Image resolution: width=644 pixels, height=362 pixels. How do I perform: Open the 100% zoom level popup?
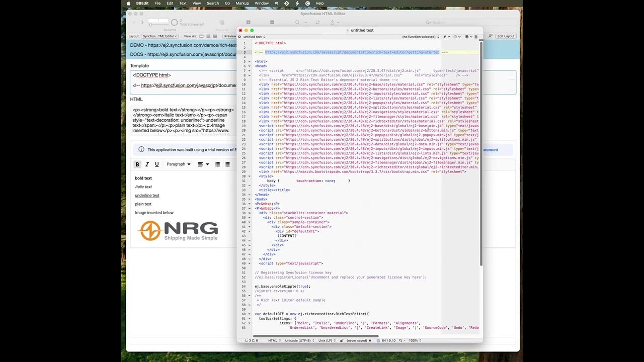coord(415,340)
